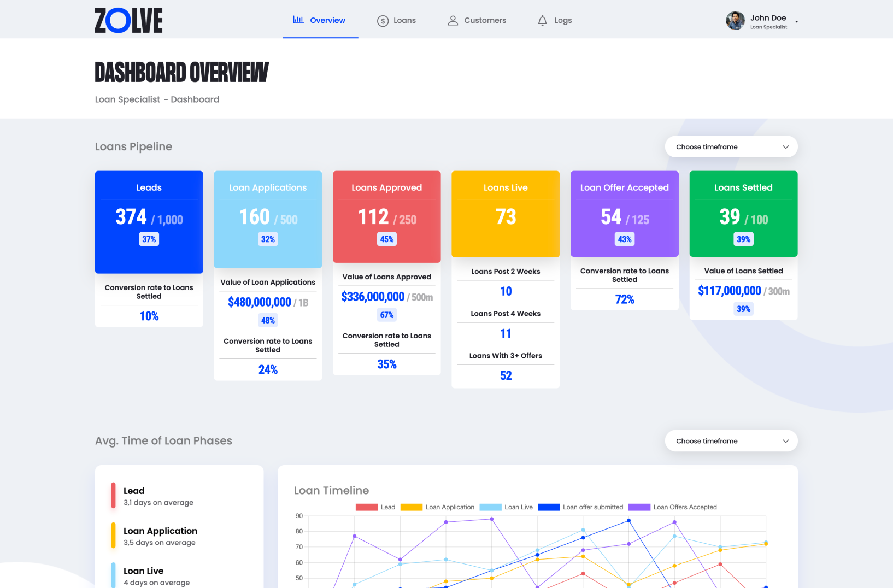Toggle Loan Application legend item
The width and height of the screenshot is (893, 588).
437,507
